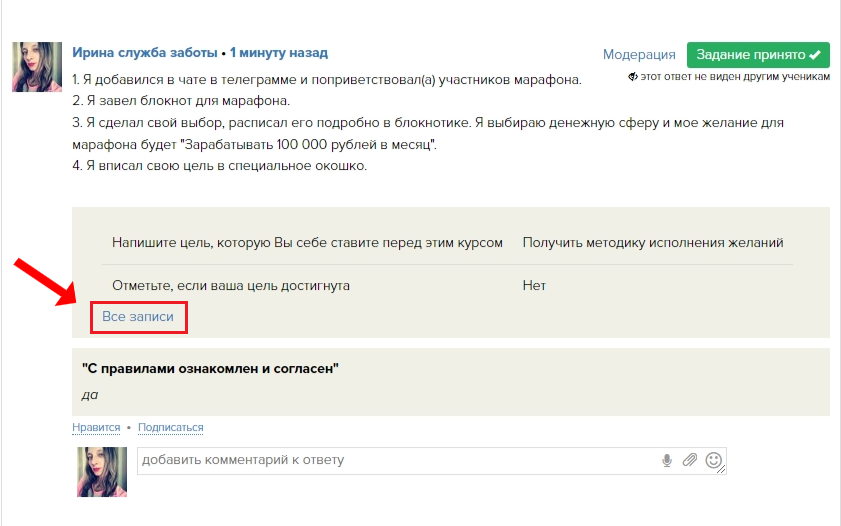Click the "Подписаться" link

click(171, 427)
